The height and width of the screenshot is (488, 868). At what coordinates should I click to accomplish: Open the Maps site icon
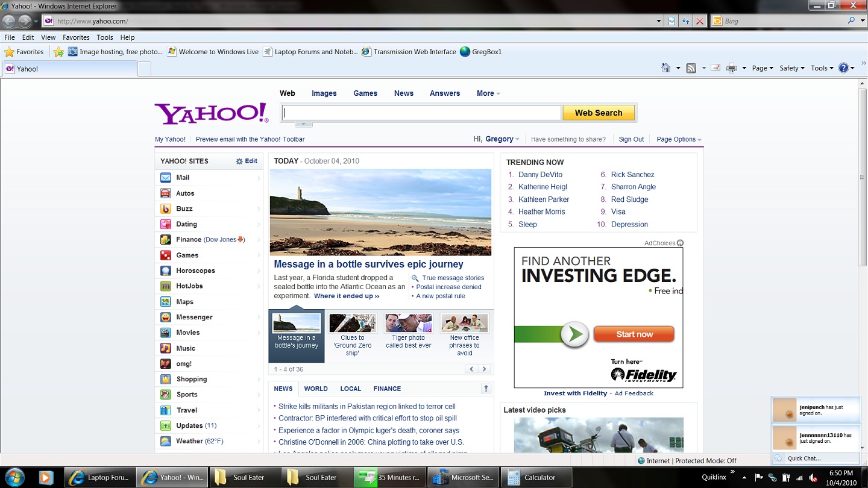(165, 302)
